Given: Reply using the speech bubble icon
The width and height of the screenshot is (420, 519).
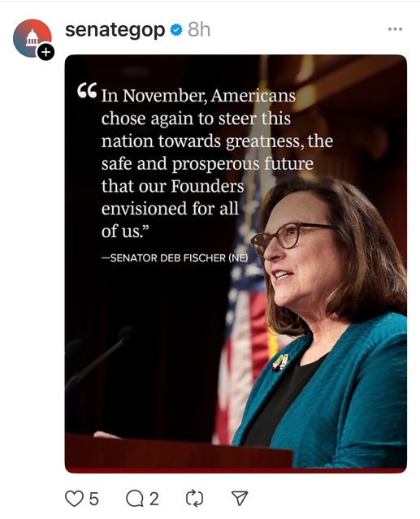Looking at the screenshot, I should tap(134, 499).
